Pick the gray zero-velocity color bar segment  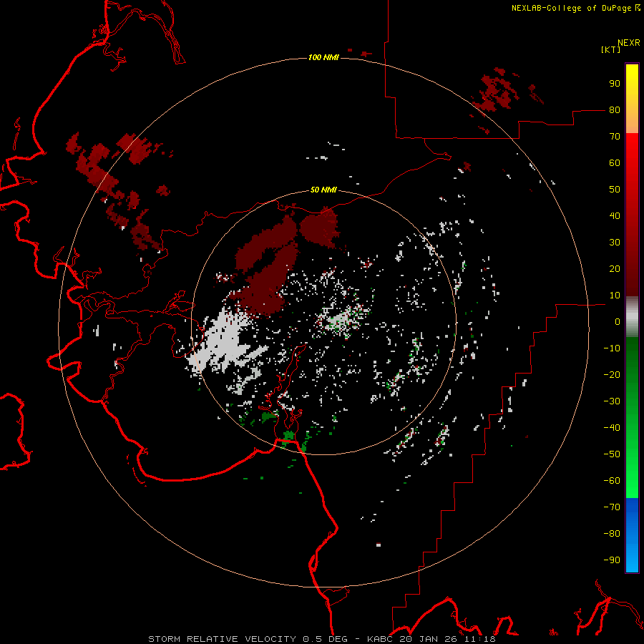point(632,317)
